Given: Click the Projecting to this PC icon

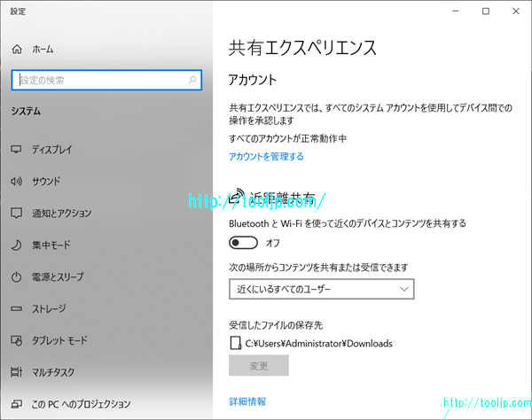Looking at the screenshot, I should point(16,404).
